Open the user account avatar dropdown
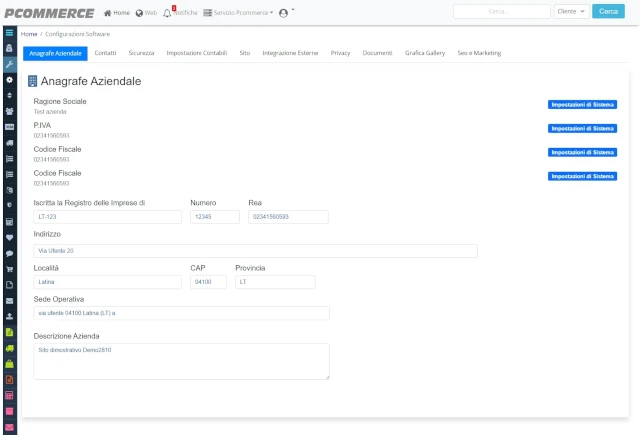 tap(287, 13)
